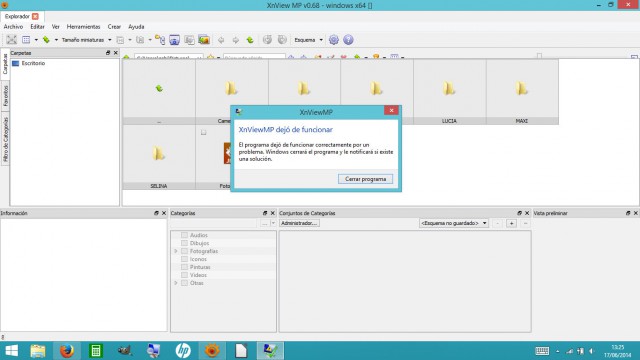Click the Administrador... button
Image resolution: width=640 pixels, height=360 pixels.
pyautogui.click(x=299, y=223)
